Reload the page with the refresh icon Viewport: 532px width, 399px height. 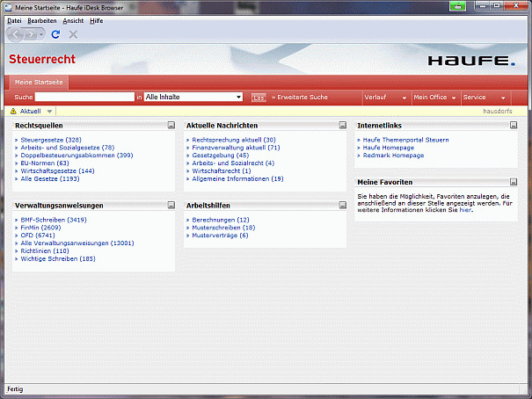[x=55, y=34]
